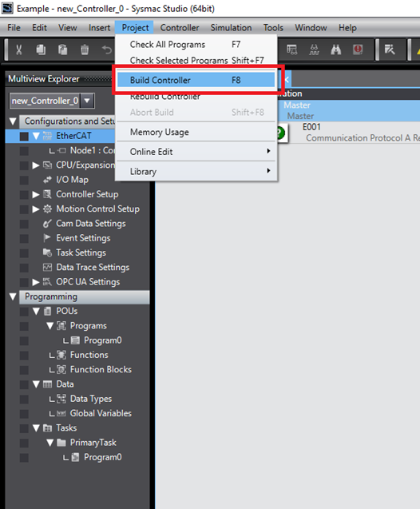Toggle the square marker beside EtherCAT
The image size is (420, 509).
[24, 136]
